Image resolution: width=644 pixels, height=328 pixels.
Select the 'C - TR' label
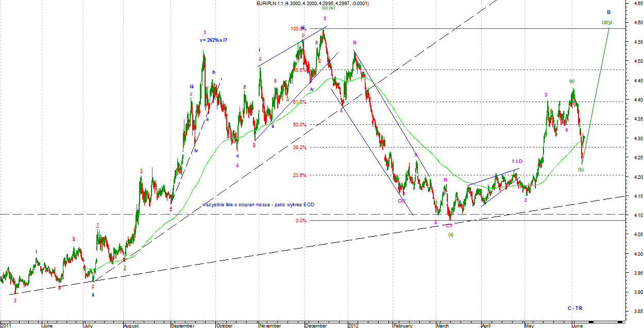[575, 308]
